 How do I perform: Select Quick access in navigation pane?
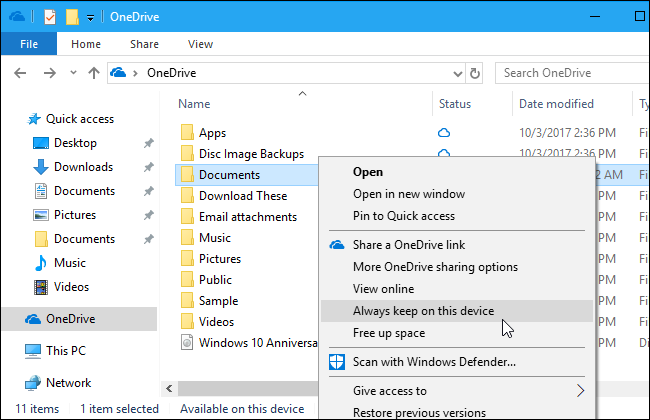tap(80, 119)
